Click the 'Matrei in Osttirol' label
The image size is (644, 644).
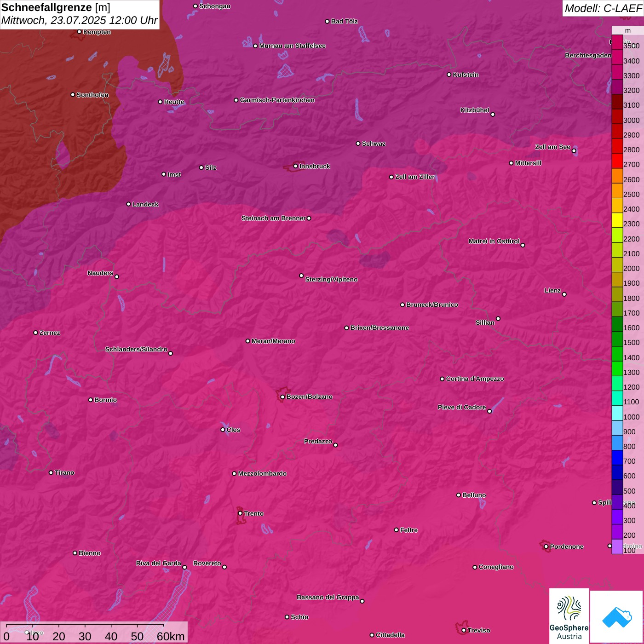(x=494, y=241)
